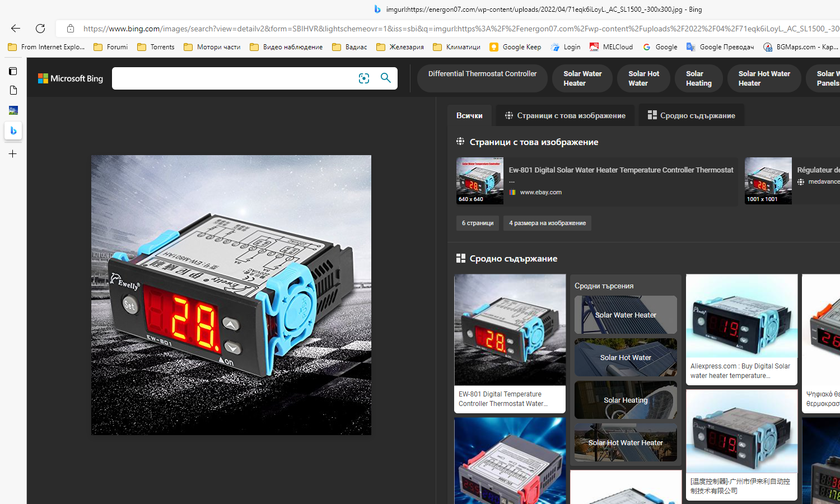Add new vertical tab with plus
This screenshot has width=840, height=504.
(13, 154)
